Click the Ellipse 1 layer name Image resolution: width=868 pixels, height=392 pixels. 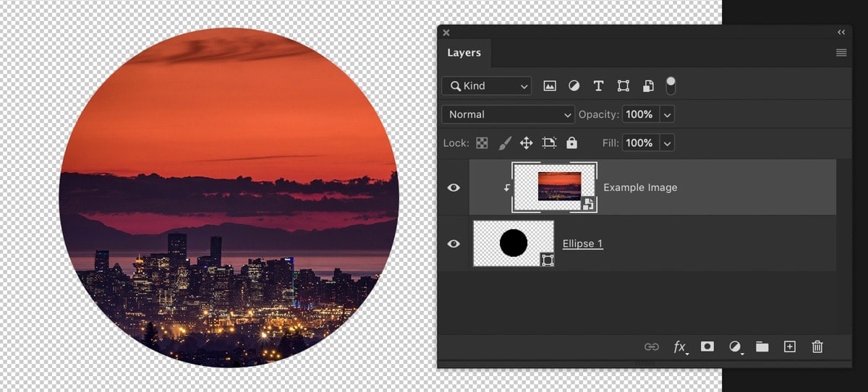[x=583, y=244]
